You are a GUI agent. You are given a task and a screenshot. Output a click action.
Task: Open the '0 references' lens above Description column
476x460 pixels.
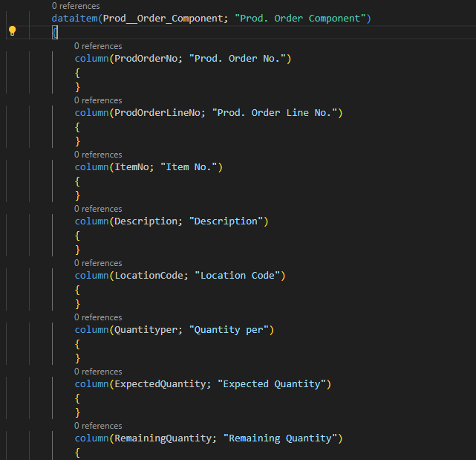point(98,209)
